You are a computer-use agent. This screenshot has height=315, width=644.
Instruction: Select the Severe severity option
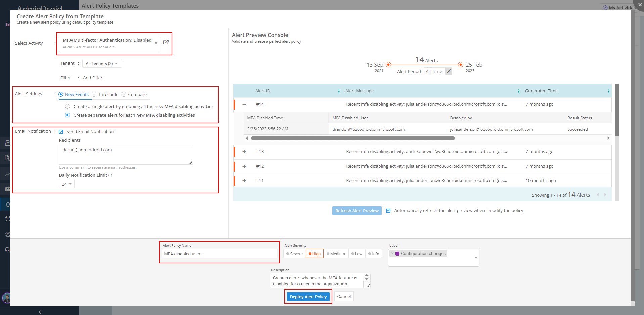[x=294, y=254]
